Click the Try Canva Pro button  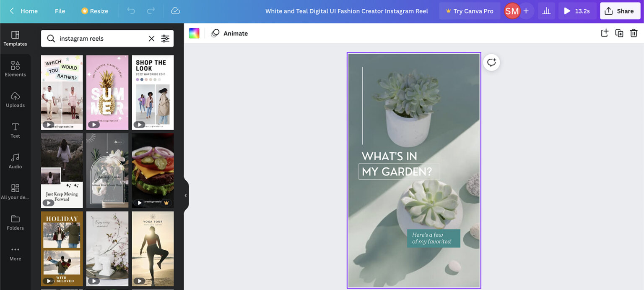[470, 11]
